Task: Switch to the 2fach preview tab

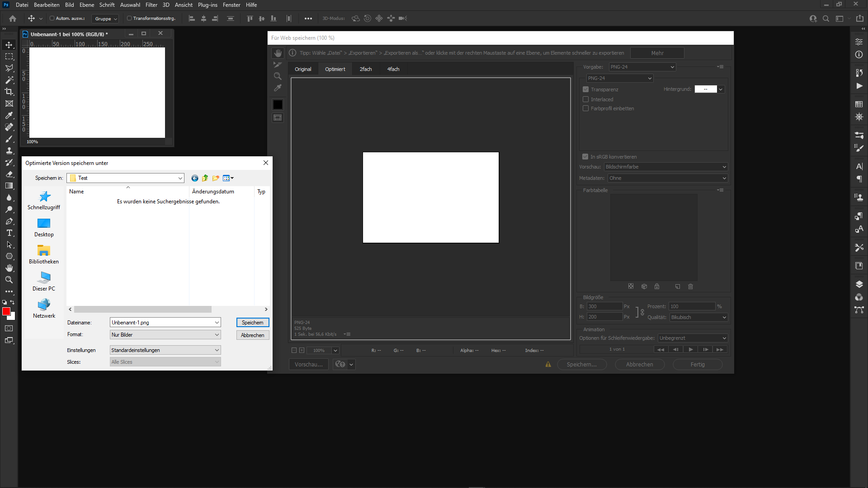Action: (x=365, y=69)
